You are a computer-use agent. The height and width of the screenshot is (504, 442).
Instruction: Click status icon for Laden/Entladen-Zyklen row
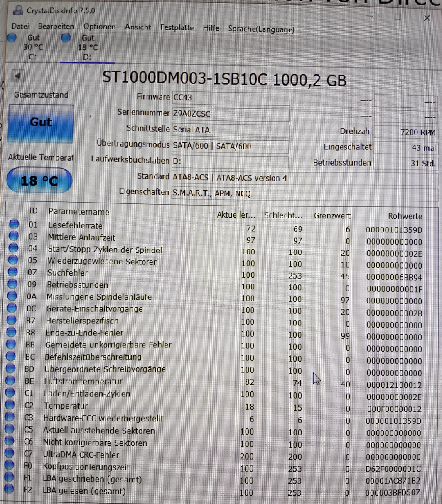click(10, 393)
